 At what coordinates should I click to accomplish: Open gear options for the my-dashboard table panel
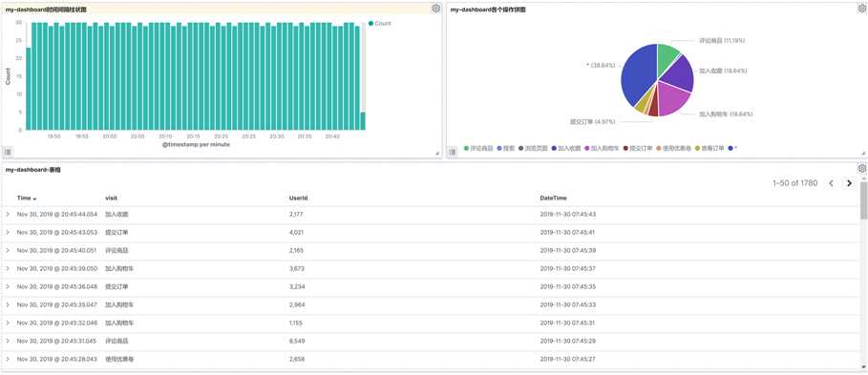[x=861, y=169]
